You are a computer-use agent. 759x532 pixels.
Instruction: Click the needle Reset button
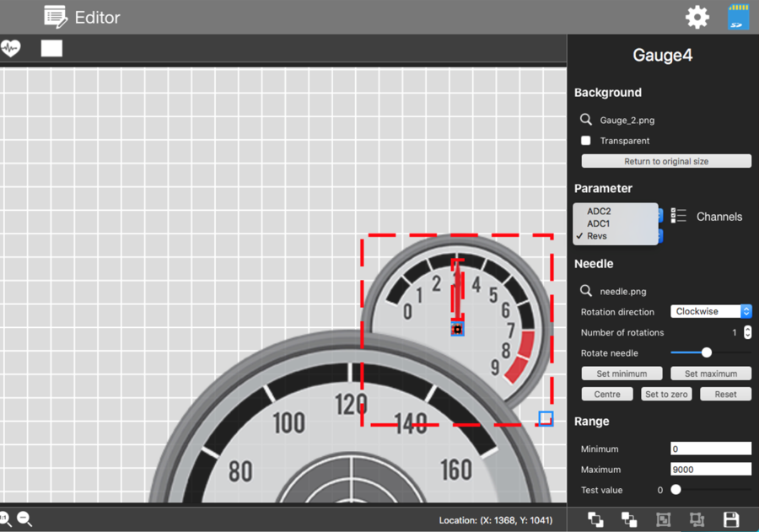pyautogui.click(x=725, y=394)
